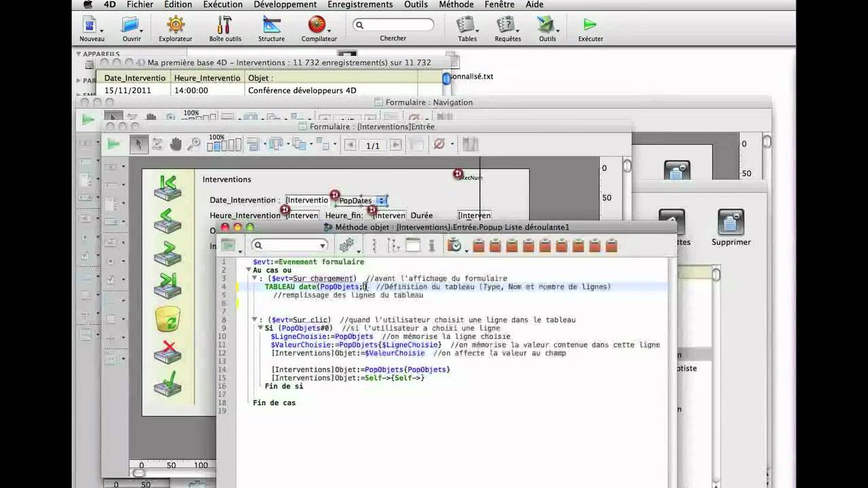Image resolution: width=868 pixels, height=488 pixels.
Task: Run the Entrée form with green play icon
Action: (x=113, y=144)
